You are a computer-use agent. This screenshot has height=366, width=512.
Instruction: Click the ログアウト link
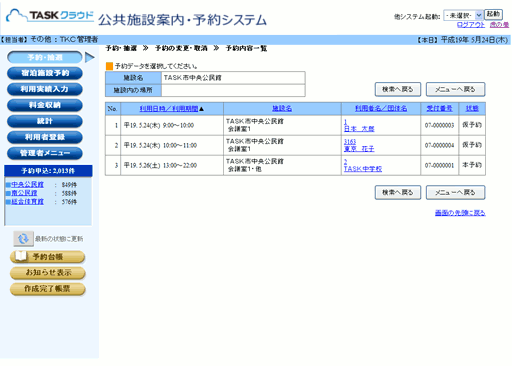(x=471, y=25)
